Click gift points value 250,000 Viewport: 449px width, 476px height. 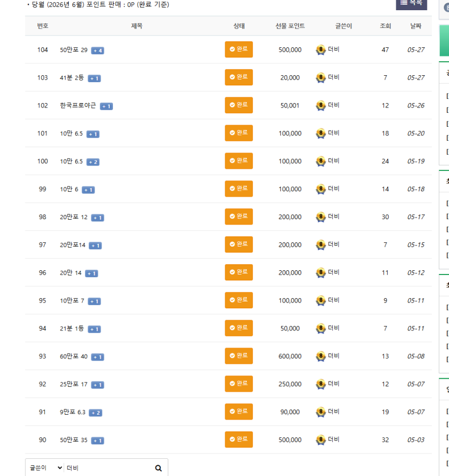click(x=290, y=384)
